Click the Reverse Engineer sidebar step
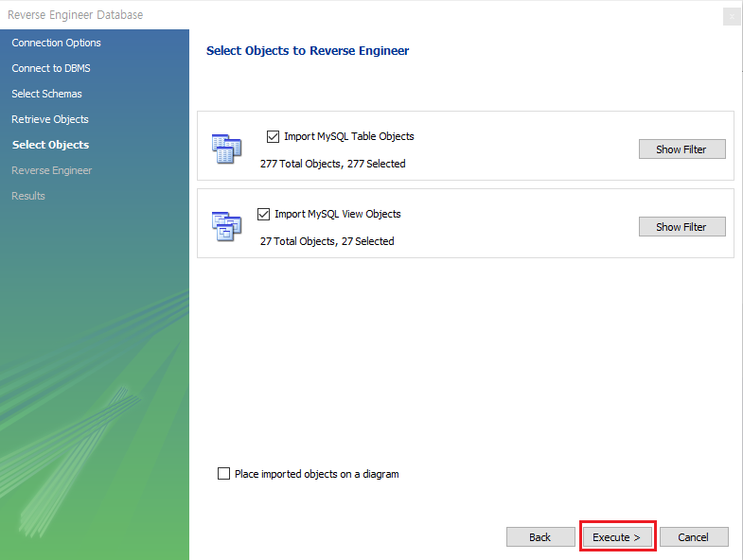This screenshot has height=560, width=743. 52,170
